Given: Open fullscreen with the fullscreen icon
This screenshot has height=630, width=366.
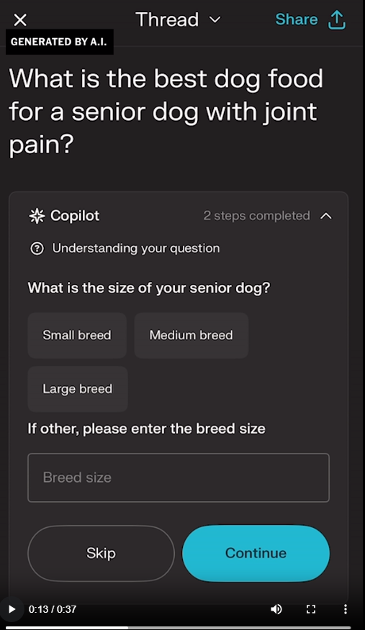Looking at the screenshot, I should click(311, 609).
